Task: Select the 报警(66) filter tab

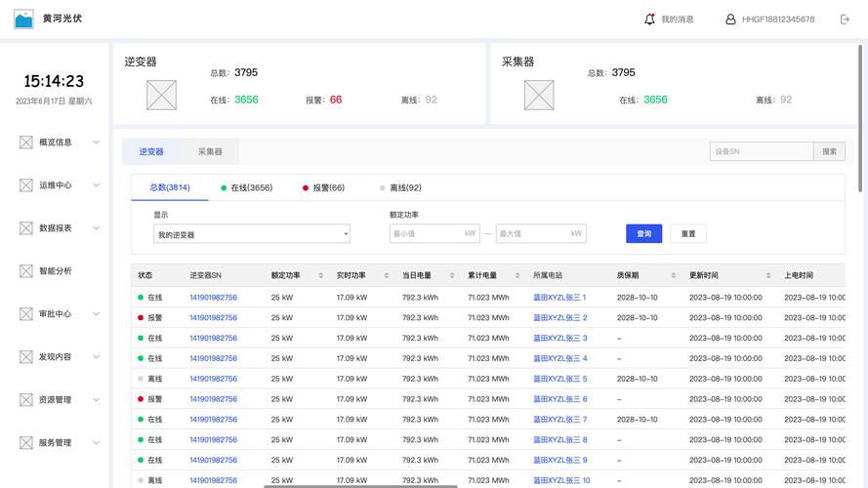Action: (x=323, y=188)
